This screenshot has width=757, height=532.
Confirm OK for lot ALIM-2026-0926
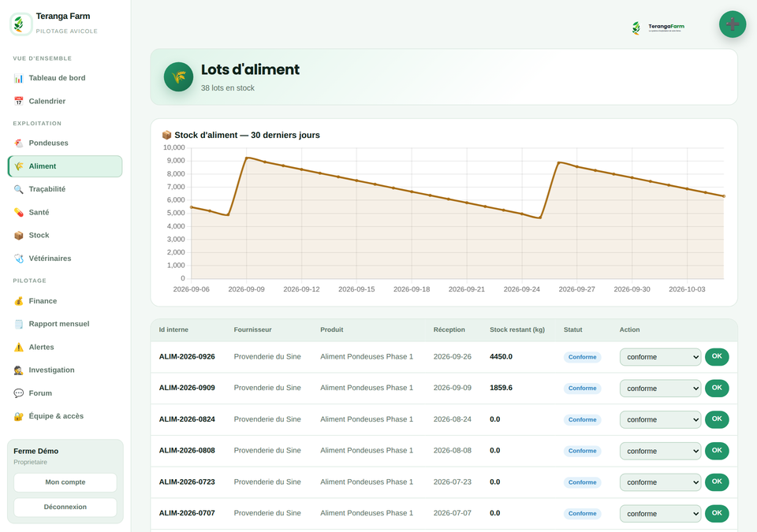click(717, 357)
